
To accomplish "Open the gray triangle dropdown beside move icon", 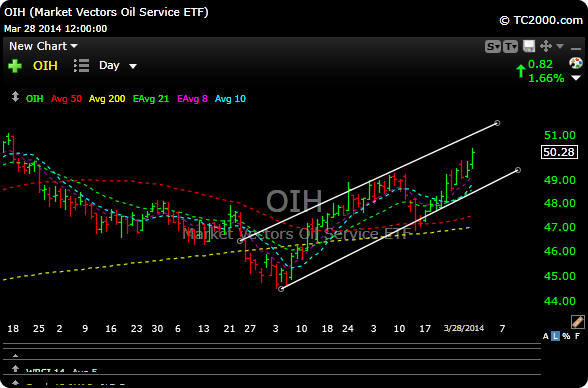I will click(560, 46).
